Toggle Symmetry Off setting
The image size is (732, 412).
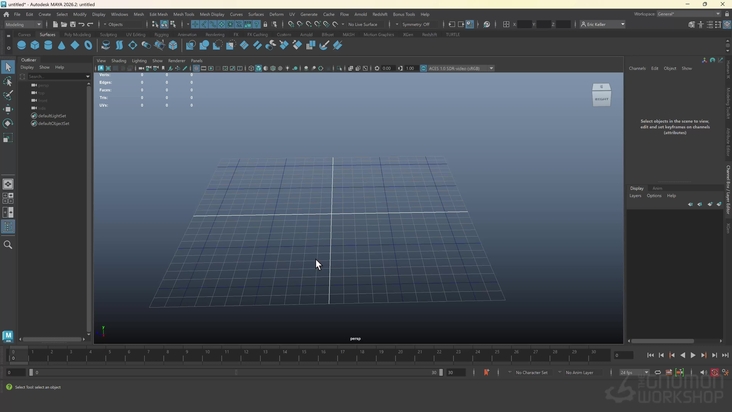pos(414,24)
